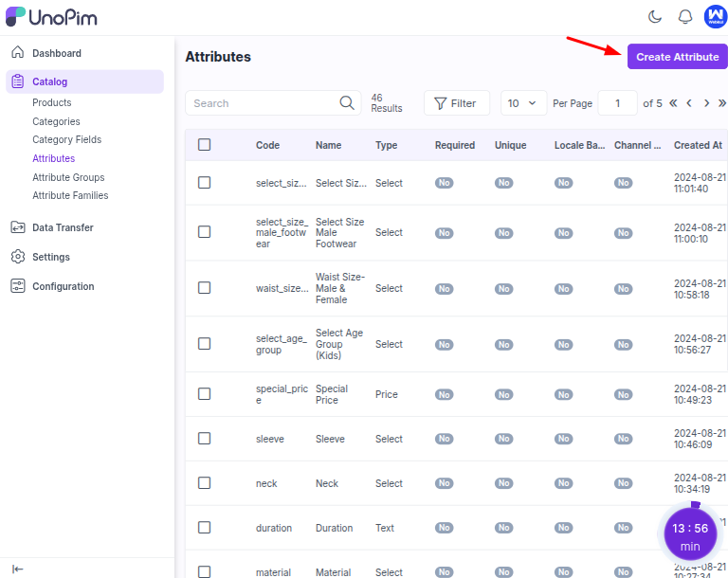Screen dimensions: 728x578
Task: Click the 'neck' code cell
Action: [x=266, y=483]
